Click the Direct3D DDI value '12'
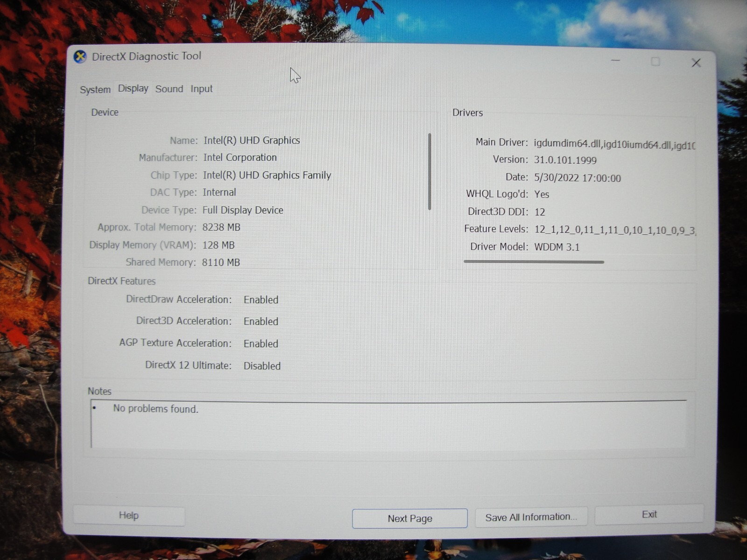Viewport: 747px width, 560px height. [x=540, y=212]
